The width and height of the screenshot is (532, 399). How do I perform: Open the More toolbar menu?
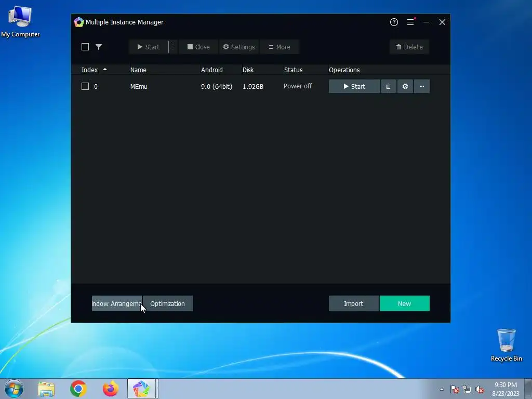point(280,47)
